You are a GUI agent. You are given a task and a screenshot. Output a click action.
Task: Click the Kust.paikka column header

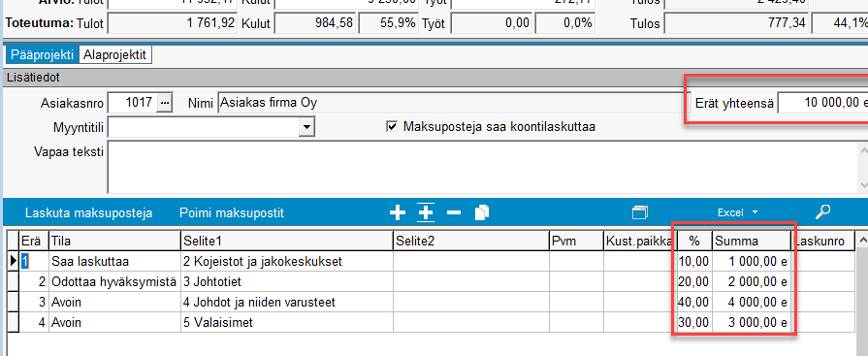(640, 241)
